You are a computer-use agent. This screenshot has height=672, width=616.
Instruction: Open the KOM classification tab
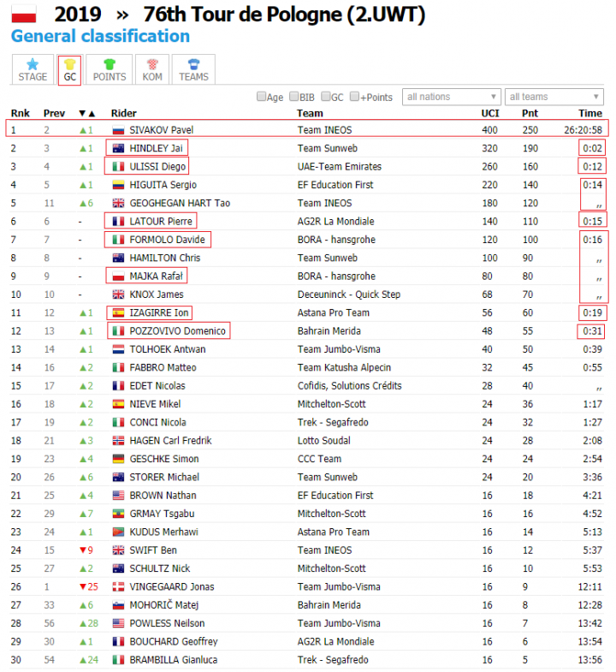pos(152,70)
